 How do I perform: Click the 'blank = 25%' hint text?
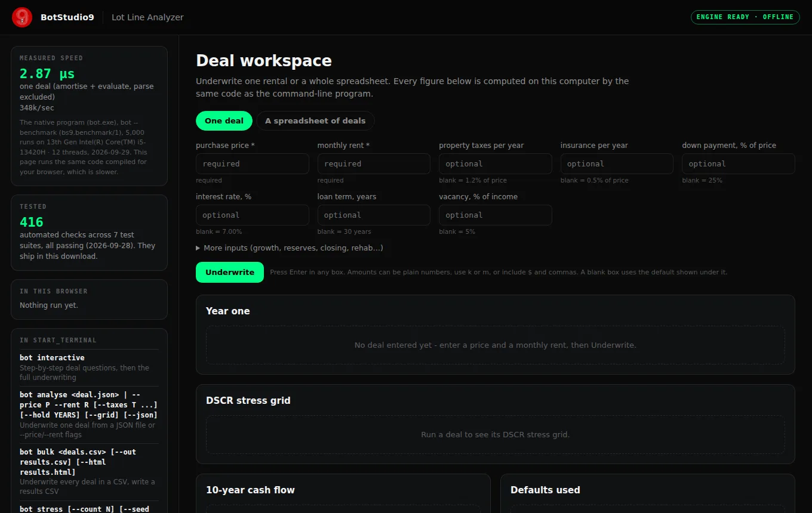pos(702,180)
